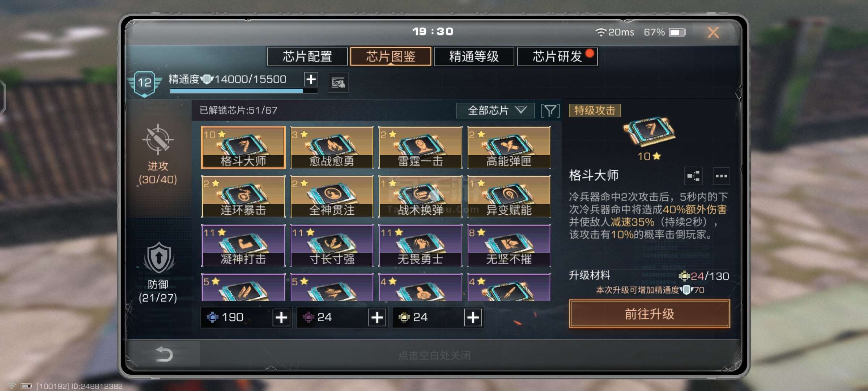Click the filter funnel icon
868x391 pixels.
click(550, 110)
